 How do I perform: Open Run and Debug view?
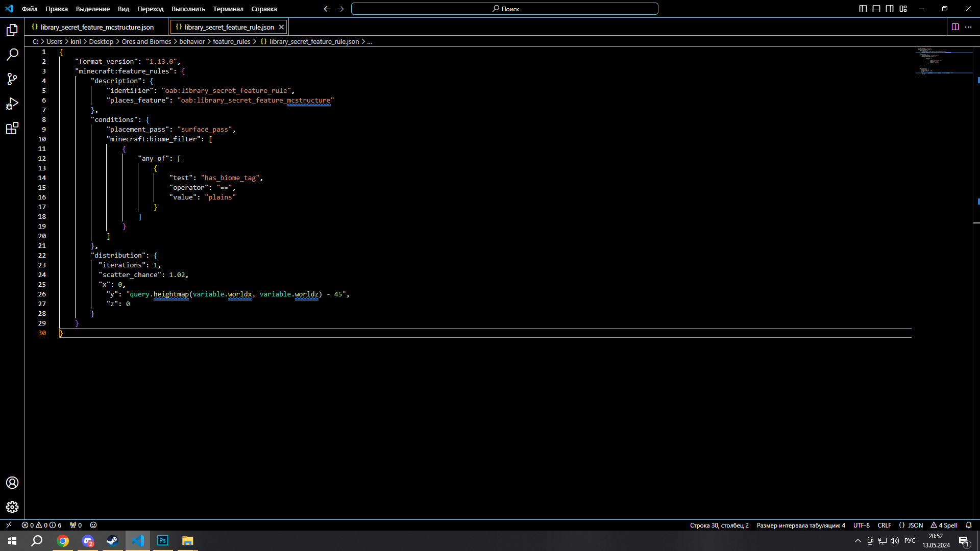pos(12,104)
